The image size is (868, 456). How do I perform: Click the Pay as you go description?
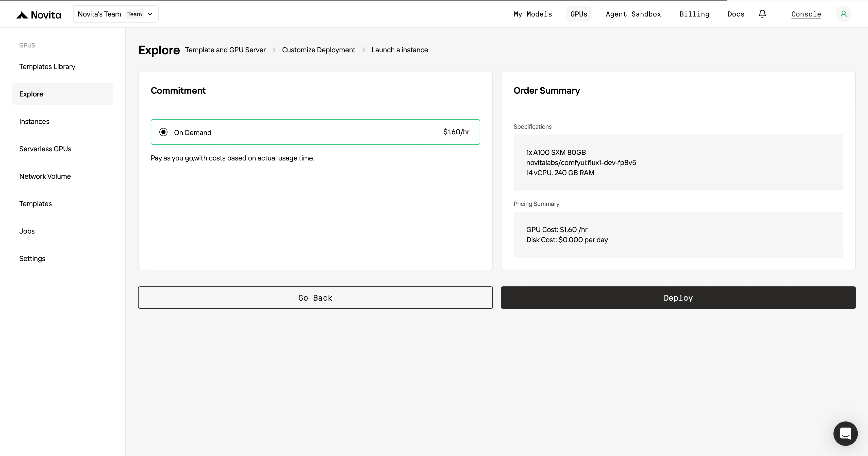click(x=232, y=158)
